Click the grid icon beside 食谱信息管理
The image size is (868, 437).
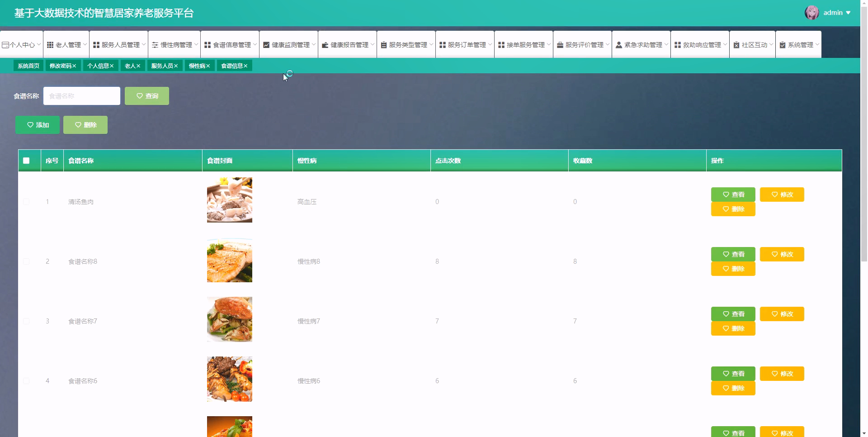[208, 45]
